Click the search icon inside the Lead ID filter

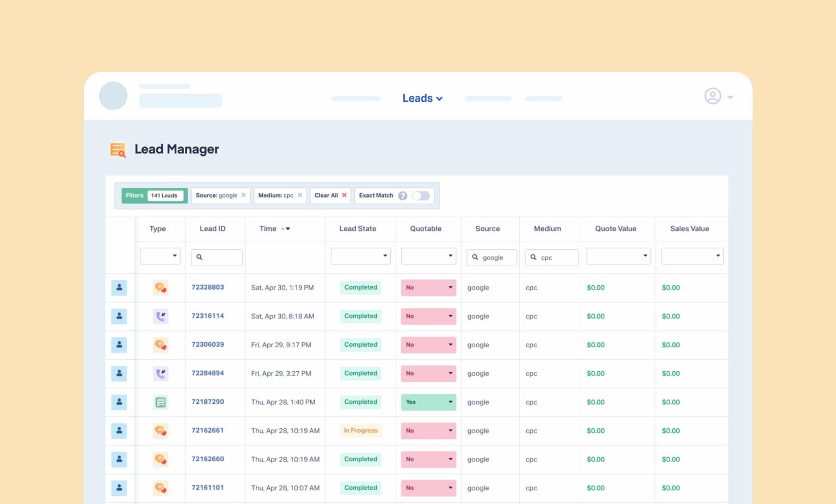[x=200, y=257]
